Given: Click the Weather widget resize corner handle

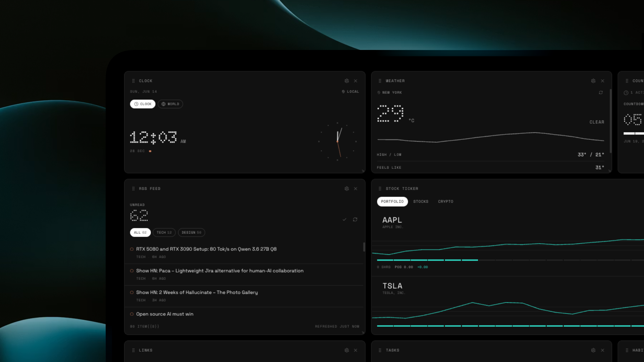Looking at the screenshot, I should click(x=610, y=171).
